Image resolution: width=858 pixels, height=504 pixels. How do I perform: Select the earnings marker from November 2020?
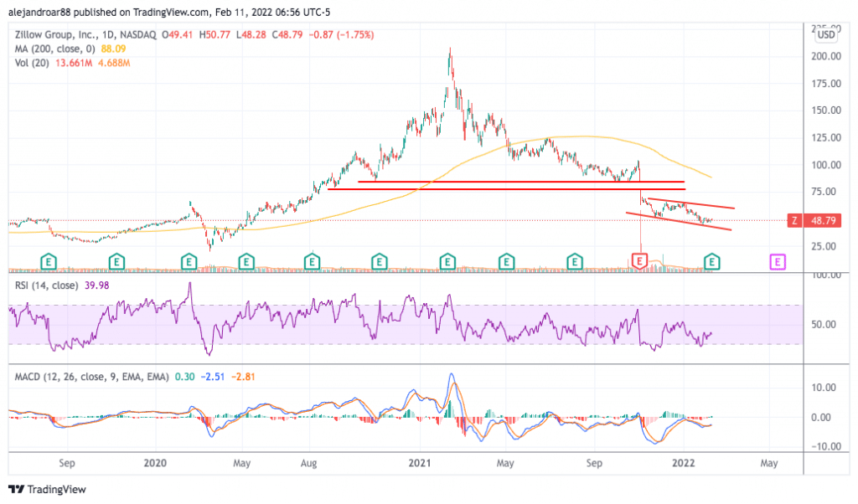pyautogui.click(x=380, y=262)
